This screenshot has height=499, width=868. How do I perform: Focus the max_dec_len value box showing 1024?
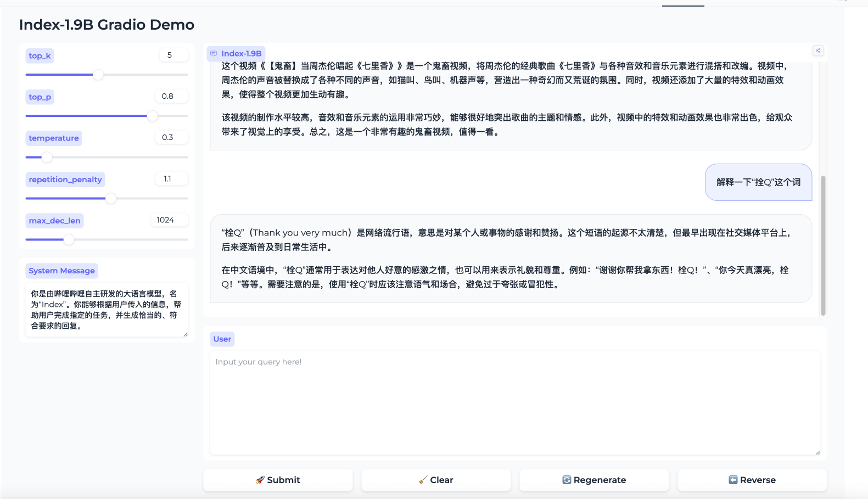(170, 220)
